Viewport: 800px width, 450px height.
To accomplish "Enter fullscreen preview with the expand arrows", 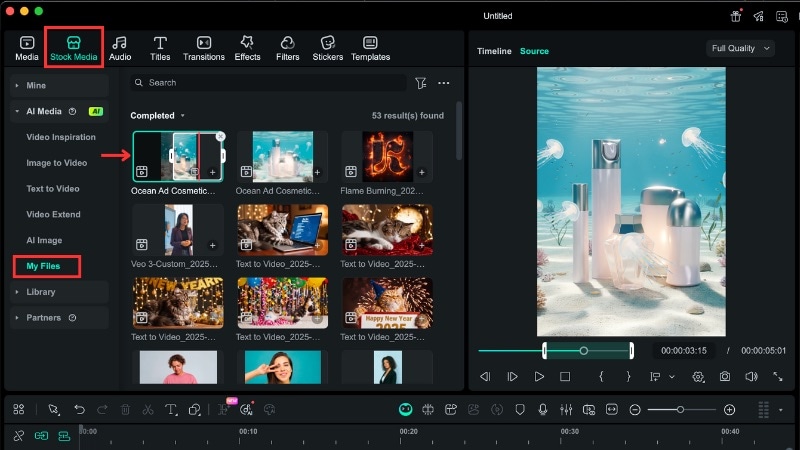I will click(778, 377).
